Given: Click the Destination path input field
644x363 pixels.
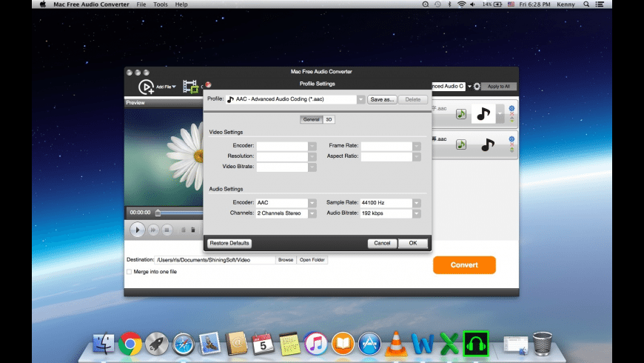Looking at the screenshot, I should tap(215, 260).
